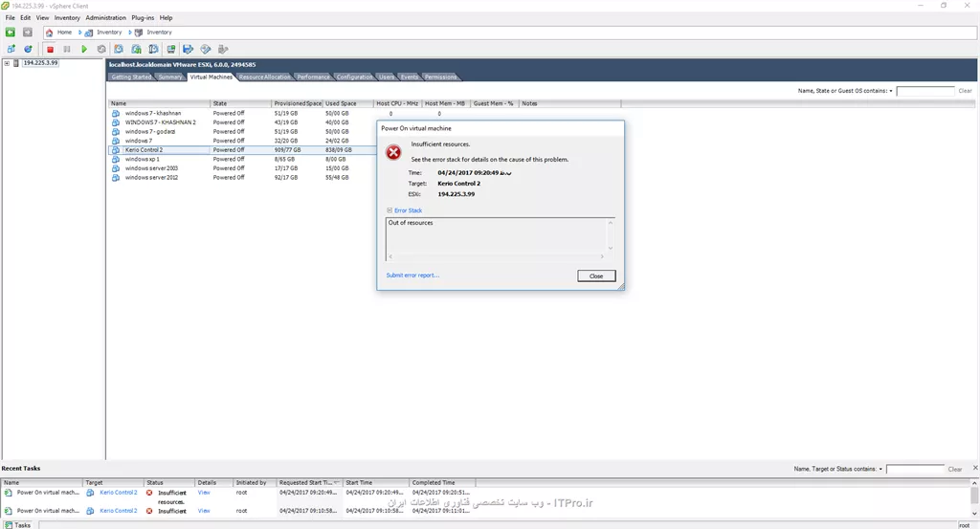The width and height of the screenshot is (980, 529).
Task: Click the VM name filter input field
Action: pyautogui.click(x=925, y=91)
